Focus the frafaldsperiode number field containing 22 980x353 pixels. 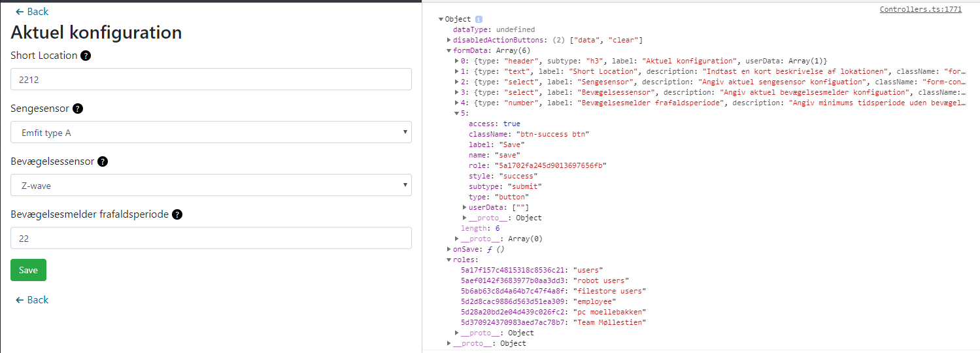(x=211, y=239)
